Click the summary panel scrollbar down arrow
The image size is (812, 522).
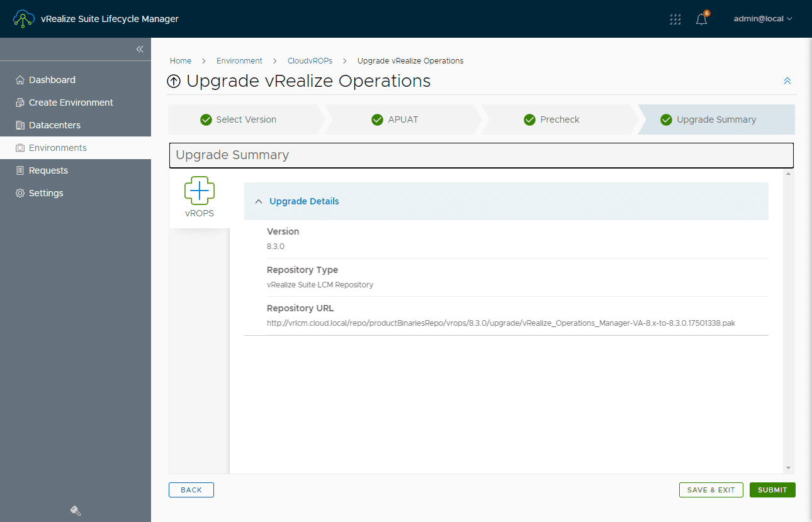(x=788, y=468)
